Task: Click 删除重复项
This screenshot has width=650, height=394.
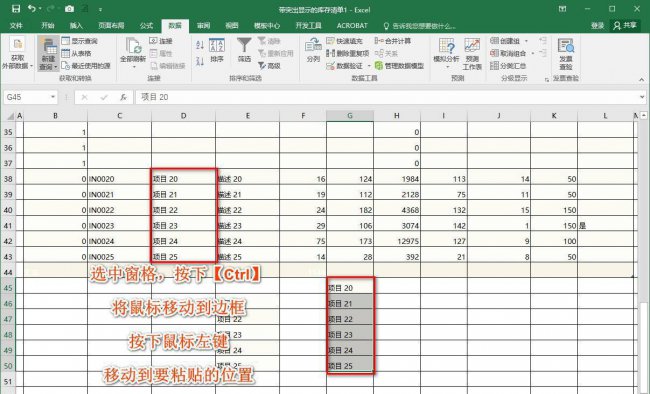Action: coord(347,53)
